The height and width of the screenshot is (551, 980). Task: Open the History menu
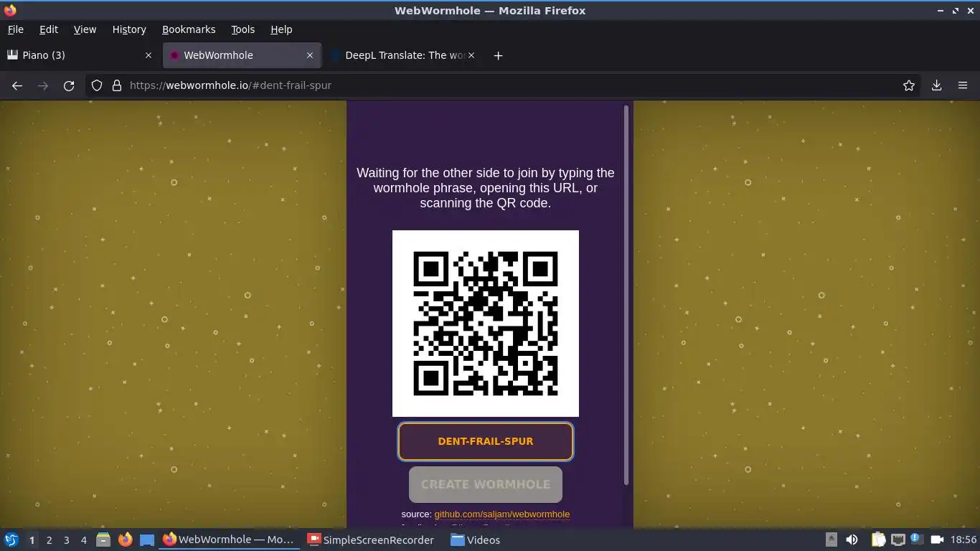click(x=129, y=29)
